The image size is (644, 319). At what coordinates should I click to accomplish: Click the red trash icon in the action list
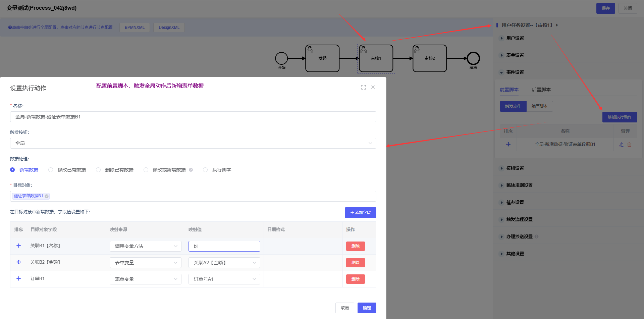(x=629, y=145)
